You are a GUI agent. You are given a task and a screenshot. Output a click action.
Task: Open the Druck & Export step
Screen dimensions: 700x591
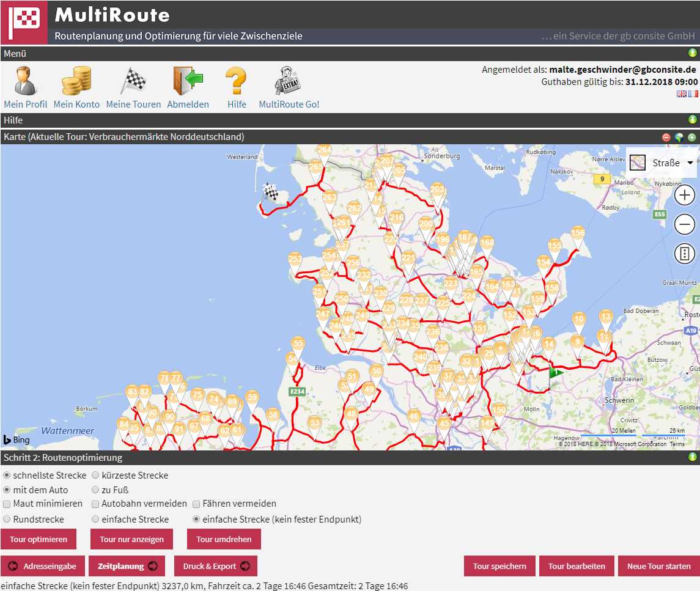point(216,566)
